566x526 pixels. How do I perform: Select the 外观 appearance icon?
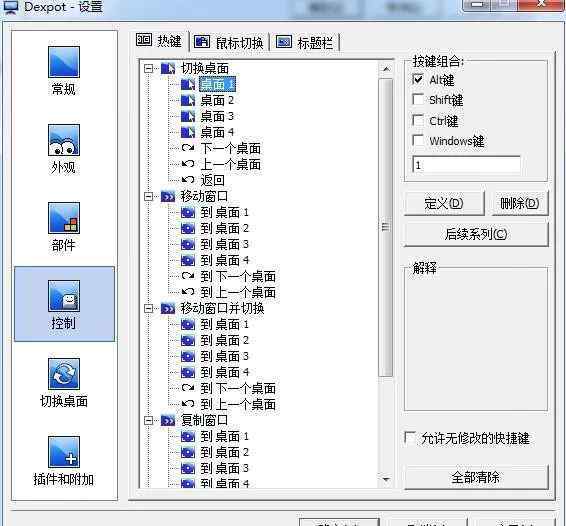tap(64, 140)
